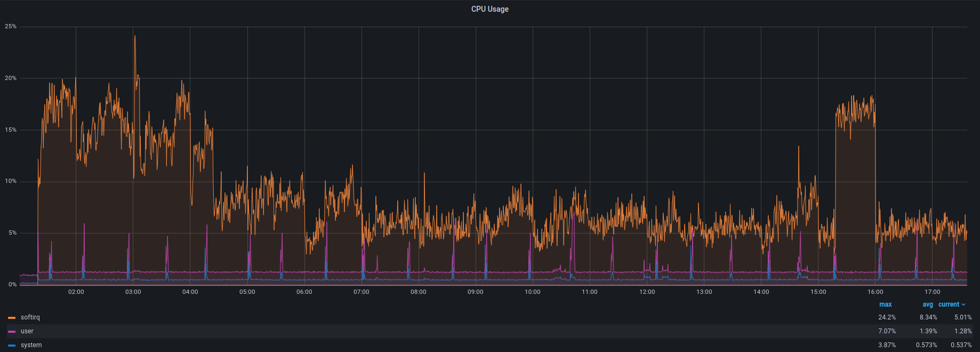The height and width of the screenshot is (352, 980).
Task: Click the system current value 0.537%
Action: pyautogui.click(x=961, y=345)
